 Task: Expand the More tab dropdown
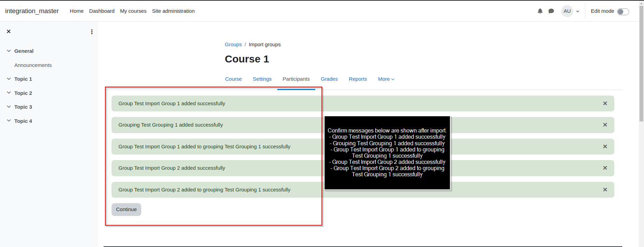386,79
